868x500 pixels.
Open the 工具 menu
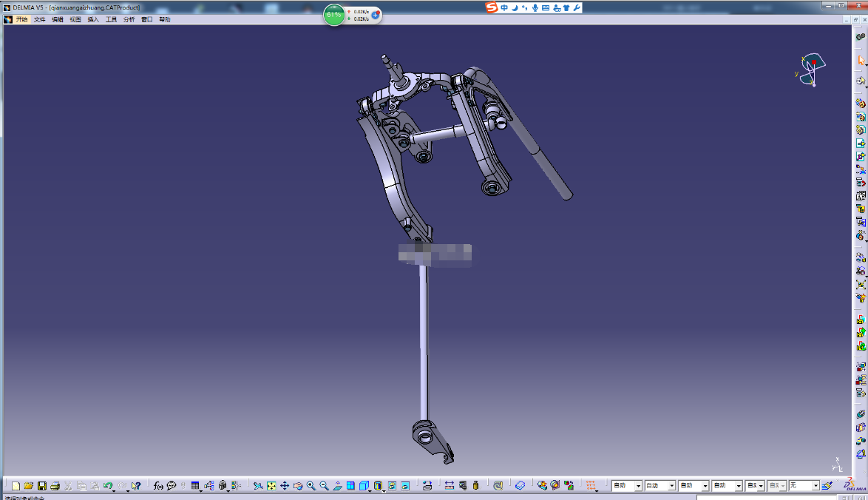[x=111, y=19]
